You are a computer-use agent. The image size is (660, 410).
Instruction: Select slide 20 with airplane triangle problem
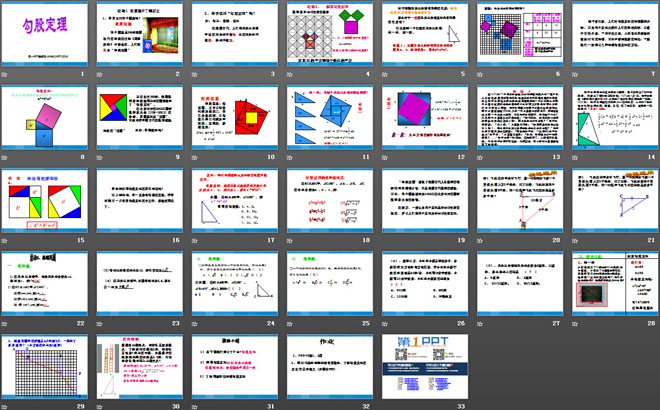point(520,200)
